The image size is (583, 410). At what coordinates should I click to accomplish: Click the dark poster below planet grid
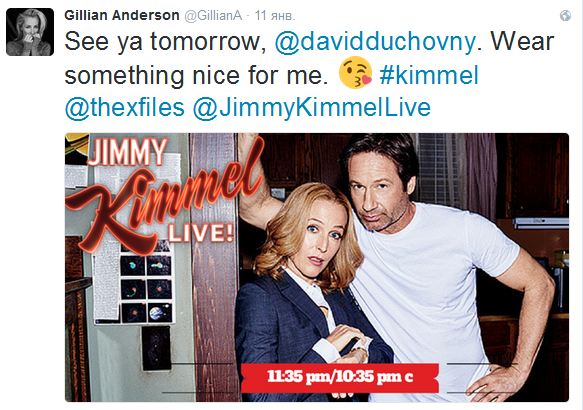156,348
